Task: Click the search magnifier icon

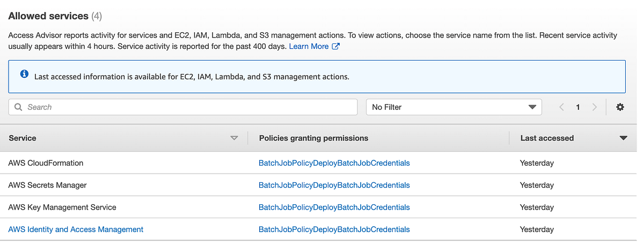Action: point(19,107)
